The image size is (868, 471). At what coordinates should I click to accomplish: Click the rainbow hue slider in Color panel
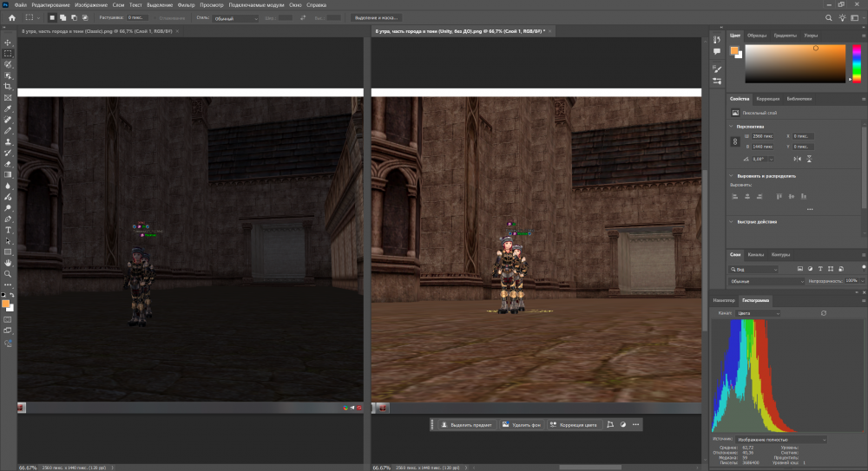pyautogui.click(x=857, y=63)
